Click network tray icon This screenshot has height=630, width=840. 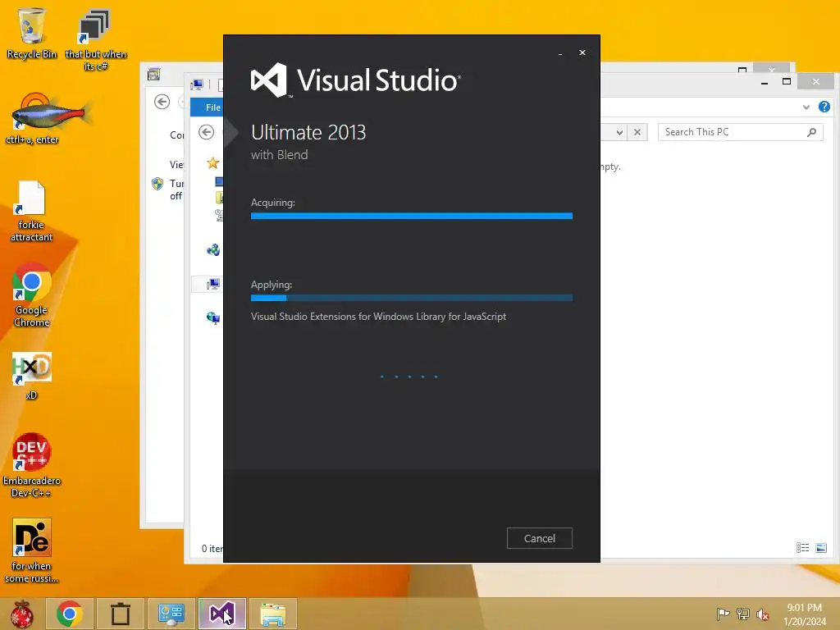(743, 614)
